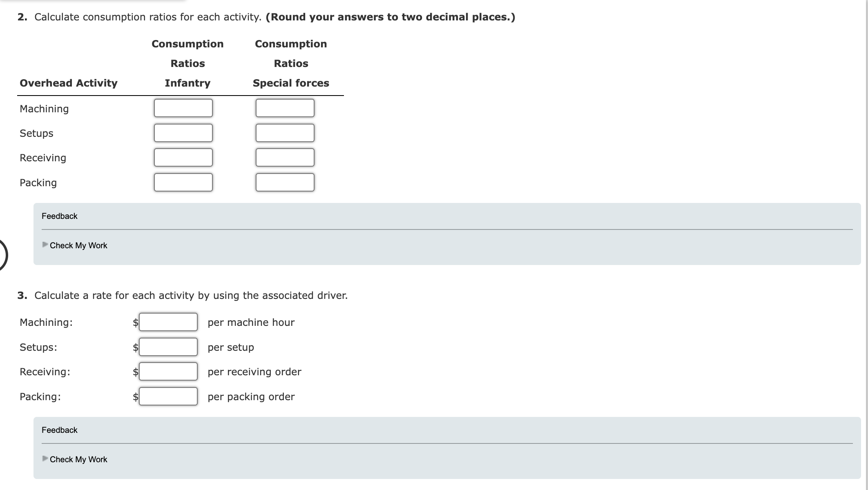The width and height of the screenshot is (868, 490).
Task: Select the Packing Infantry ratio input
Action: click(x=183, y=182)
